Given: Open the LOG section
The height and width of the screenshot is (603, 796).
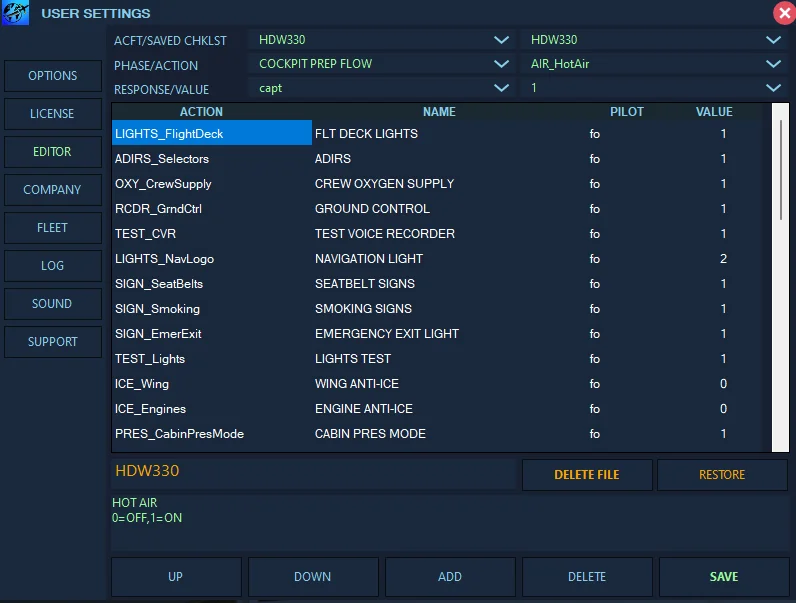Looking at the screenshot, I should click(53, 266).
